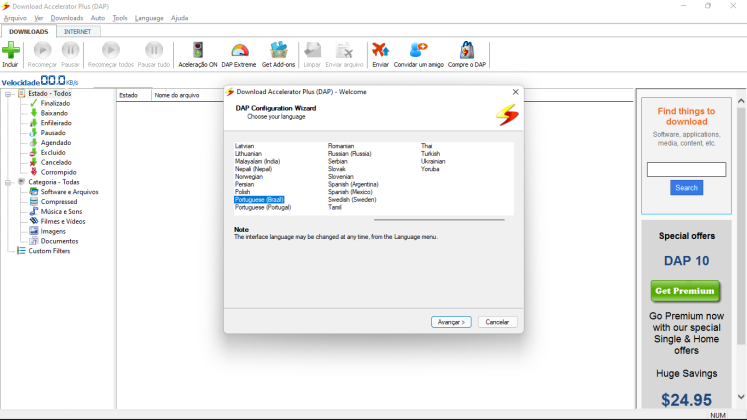Click the Avançar button in wizard
The height and width of the screenshot is (420, 747).
[451, 322]
